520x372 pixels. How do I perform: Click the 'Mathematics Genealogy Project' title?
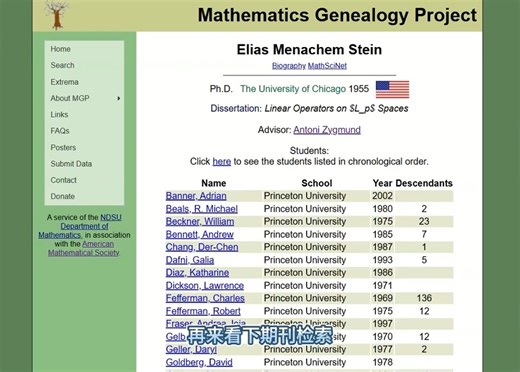click(337, 15)
